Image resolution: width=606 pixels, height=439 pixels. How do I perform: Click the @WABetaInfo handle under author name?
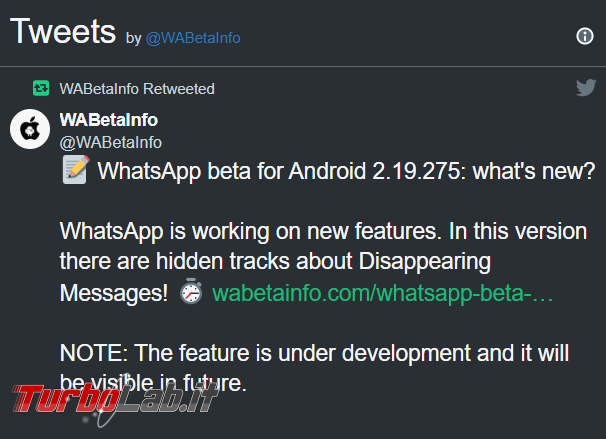pyautogui.click(x=111, y=143)
